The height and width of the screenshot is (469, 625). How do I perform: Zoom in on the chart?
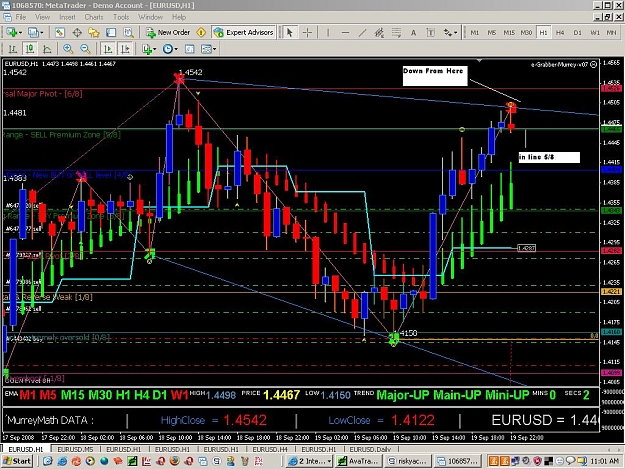[x=68, y=49]
